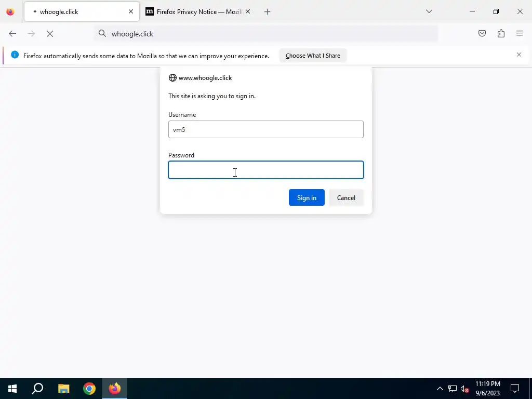Image resolution: width=532 pixels, height=399 pixels.
Task: Close the whoogle.click tab
Action: [130, 11]
